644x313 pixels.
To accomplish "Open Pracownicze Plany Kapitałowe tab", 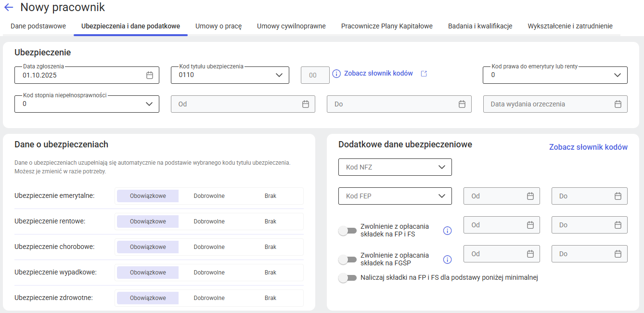I will 386,26.
